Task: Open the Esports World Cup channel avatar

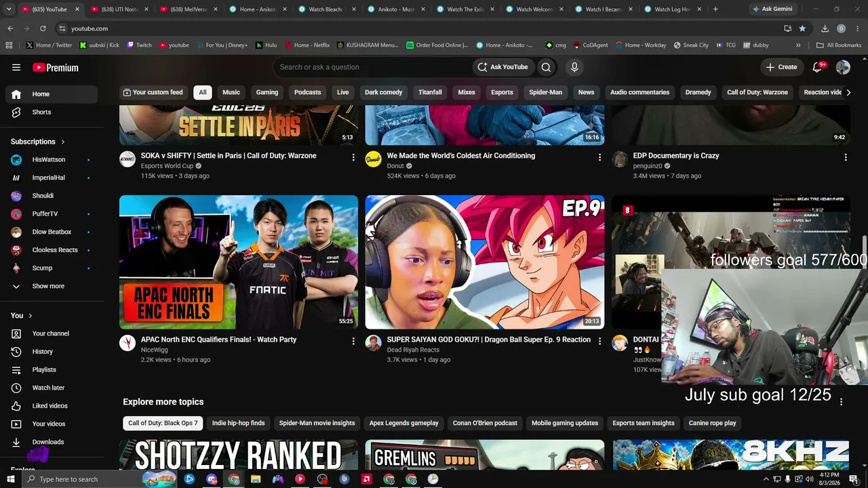Action: pos(127,159)
